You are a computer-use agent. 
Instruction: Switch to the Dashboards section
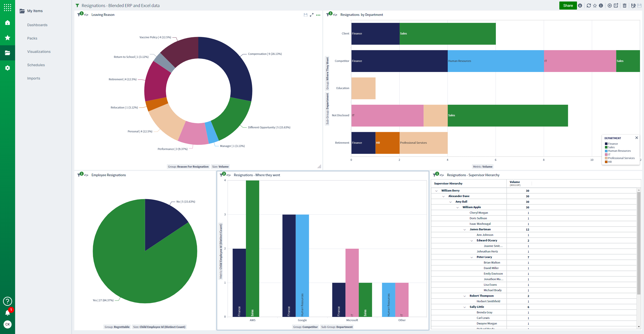click(37, 25)
